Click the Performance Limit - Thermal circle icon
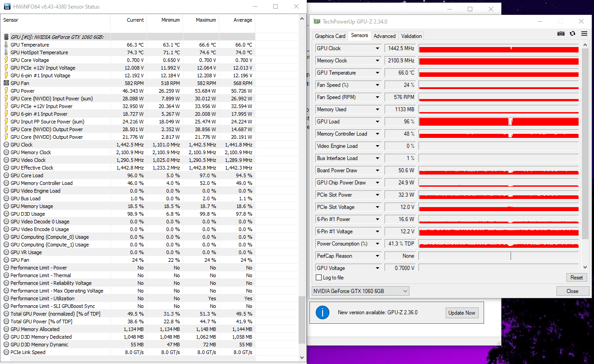The width and height of the screenshot is (594, 364). click(x=6, y=275)
